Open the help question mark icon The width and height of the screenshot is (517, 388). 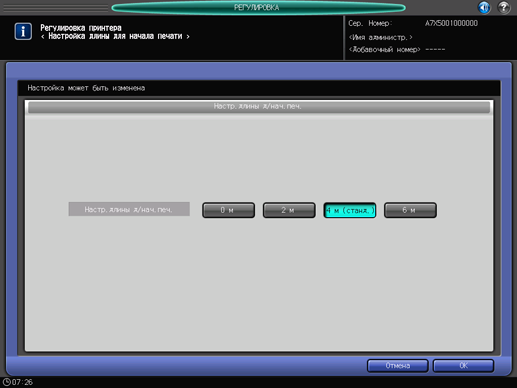[x=504, y=7]
